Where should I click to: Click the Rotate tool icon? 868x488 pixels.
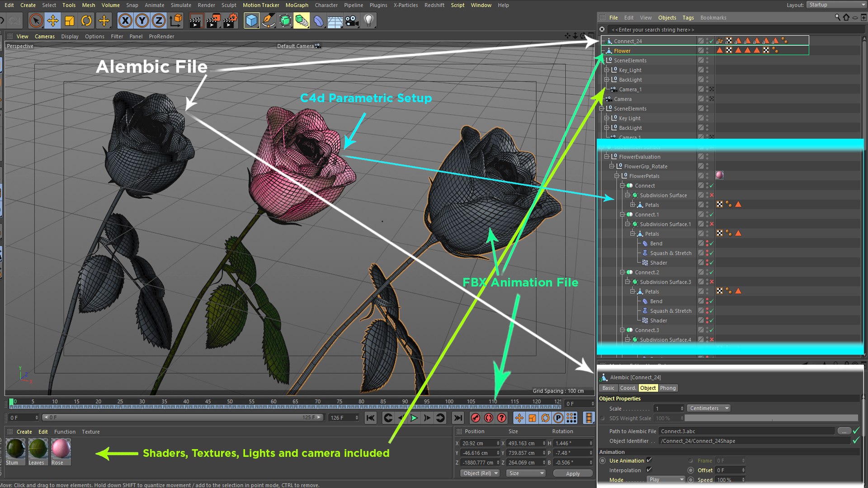pos(87,21)
